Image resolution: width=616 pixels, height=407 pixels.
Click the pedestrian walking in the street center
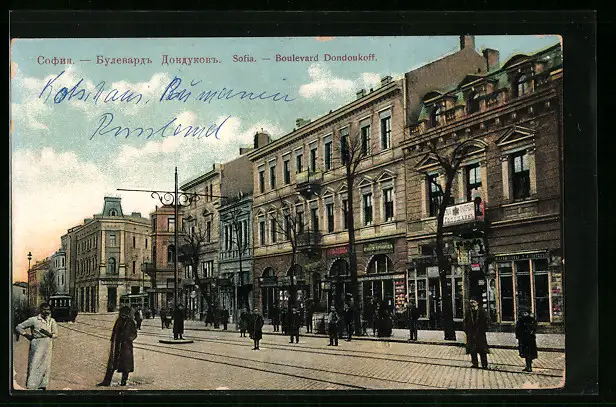click(256, 327)
